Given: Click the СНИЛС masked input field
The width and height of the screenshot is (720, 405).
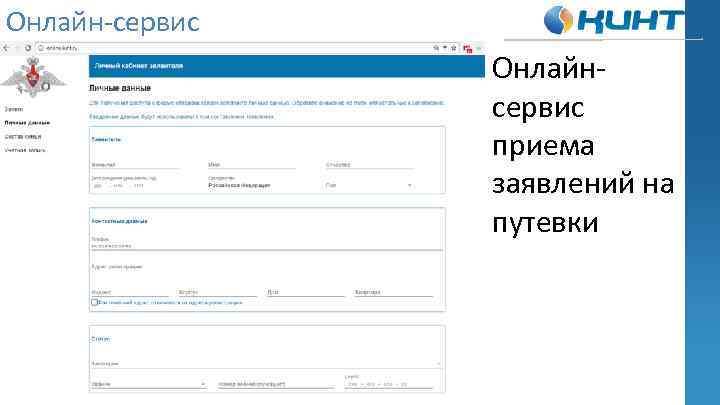Looking at the screenshot, I should (388, 384).
